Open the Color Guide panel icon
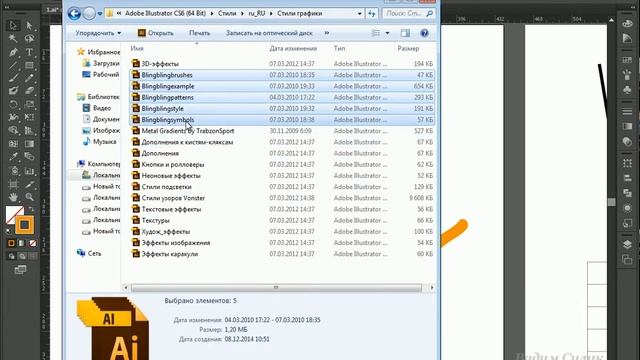This screenshot has width=640, height=360. point(627,39)
